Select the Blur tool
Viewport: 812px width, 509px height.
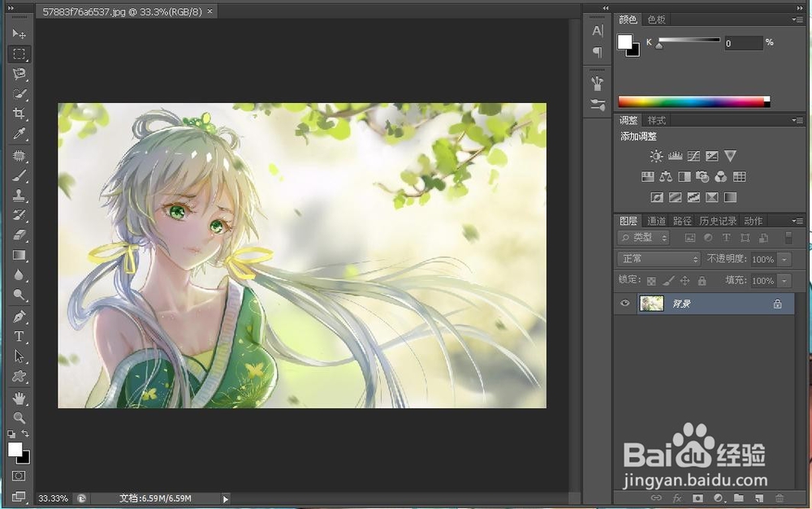(x=19, y=275)
